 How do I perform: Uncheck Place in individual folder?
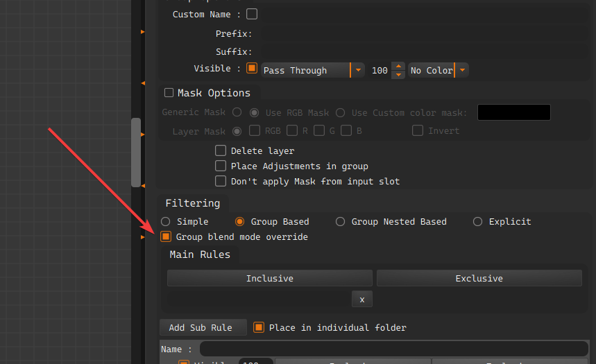click(x=259, y=327)
